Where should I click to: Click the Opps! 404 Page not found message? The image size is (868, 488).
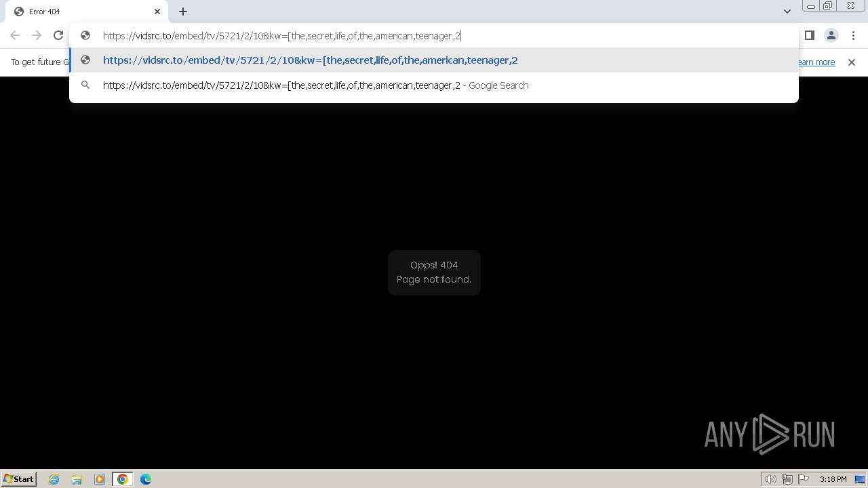click(x=434, y=272)
